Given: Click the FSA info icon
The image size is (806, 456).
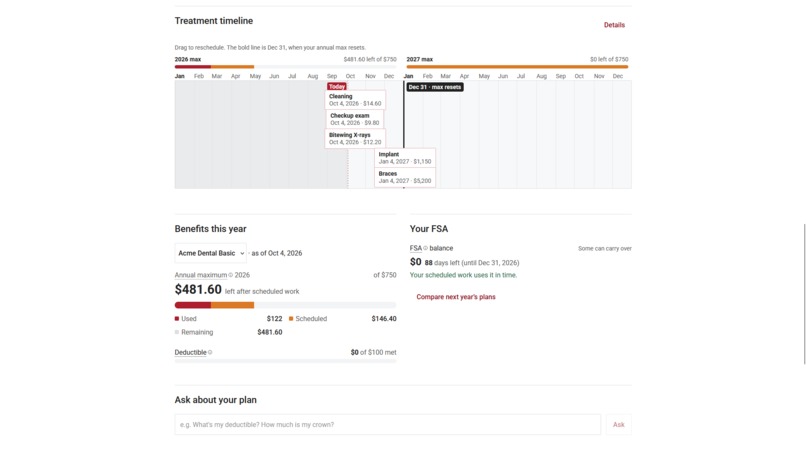Looking at the screenshot, I should (425, 248).
